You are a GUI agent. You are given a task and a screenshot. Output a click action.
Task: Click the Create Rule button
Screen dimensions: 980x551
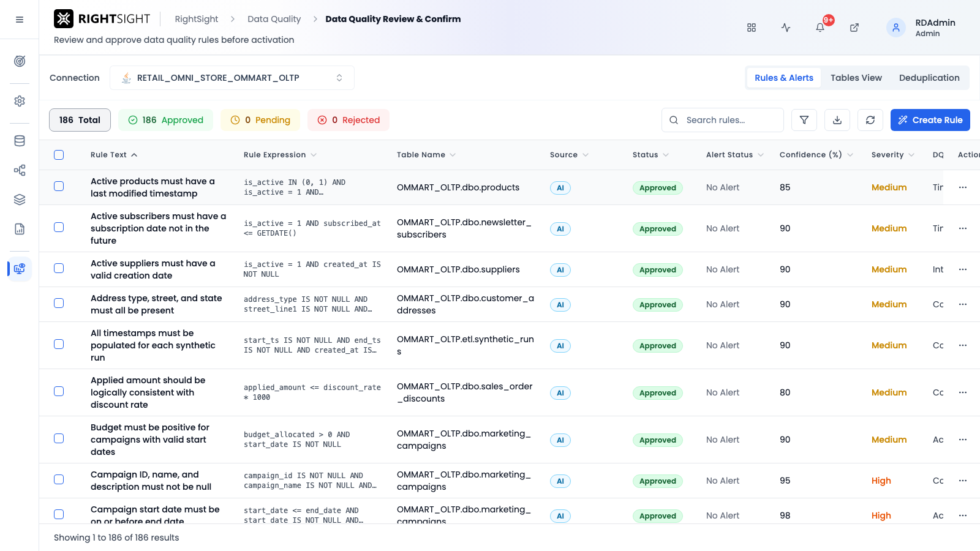coord(930,120)
